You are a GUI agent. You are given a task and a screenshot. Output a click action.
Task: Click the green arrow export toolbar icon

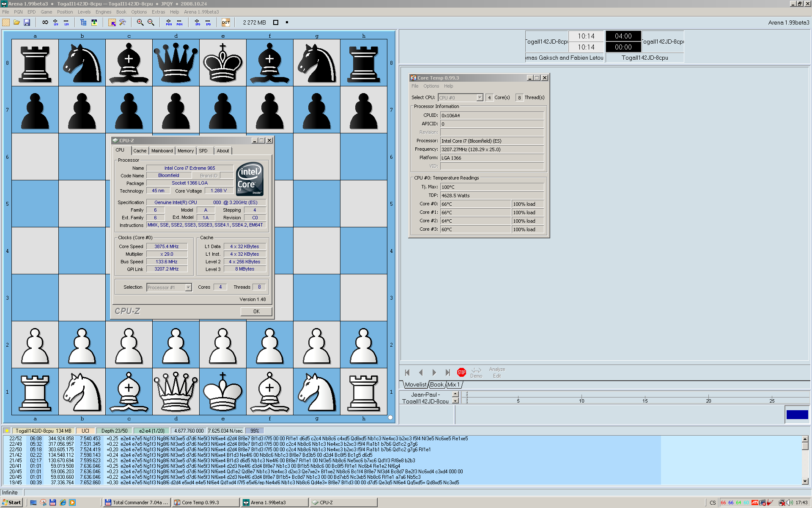click(x=94, y=22)
